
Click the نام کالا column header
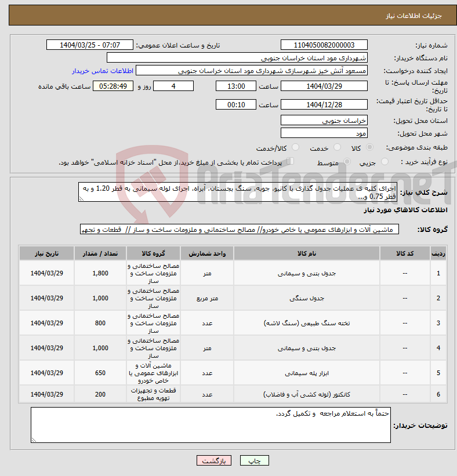pyautogui.click(x=307, y=253)
